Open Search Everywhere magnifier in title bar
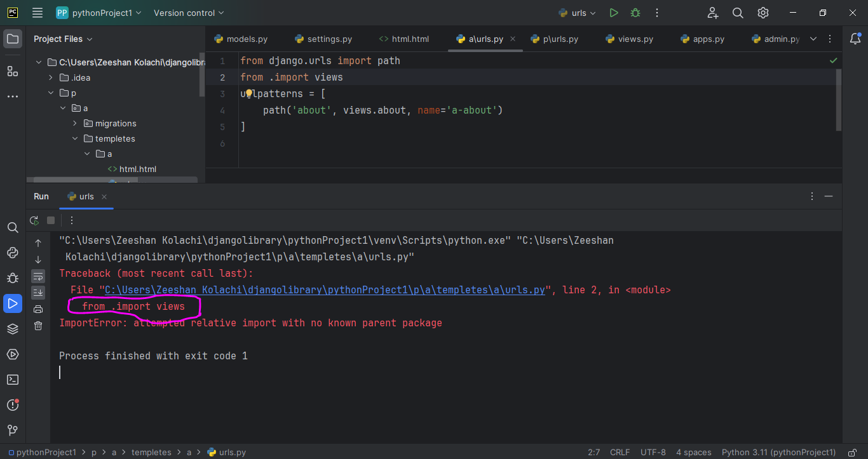The height and width of the screenshot is (459, 868). [738, 13]
